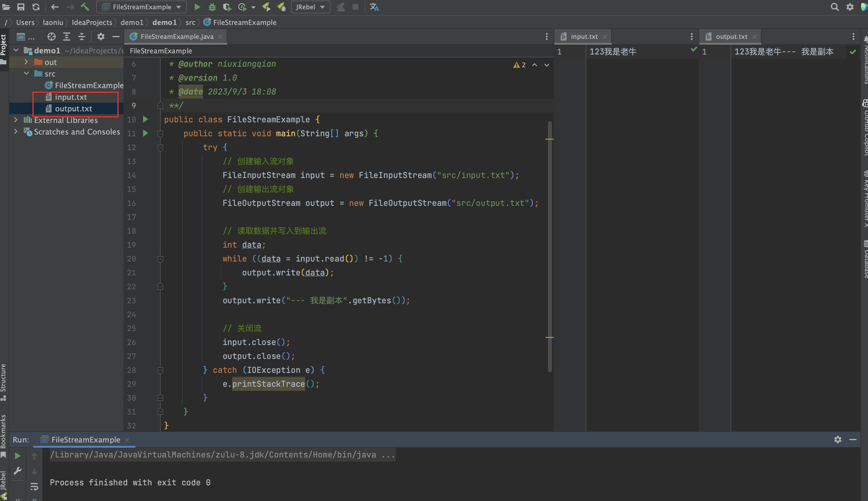
Task: Toggle fold marker at try block line 12
Action: (x=160, y=148)
